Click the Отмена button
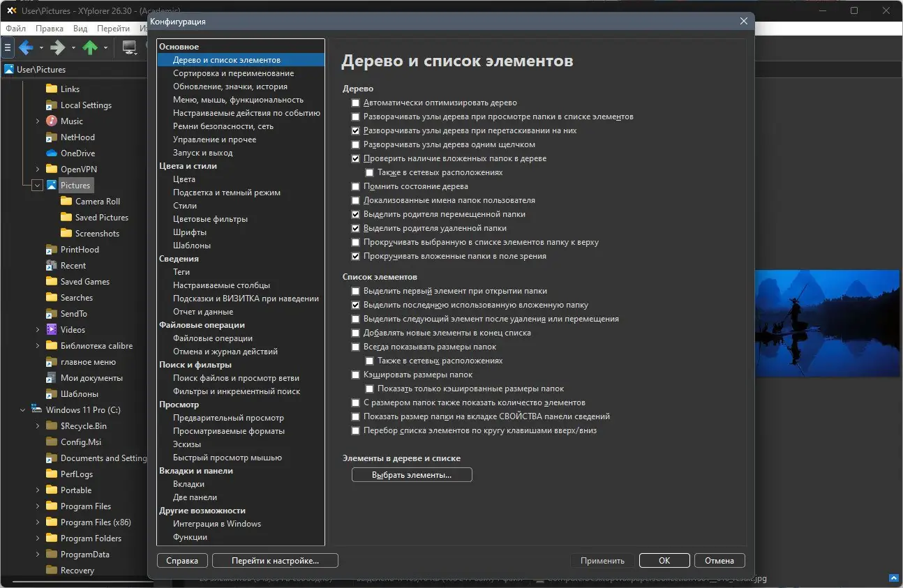The height and width of the screenshot is (588, 903). (719, 561)
